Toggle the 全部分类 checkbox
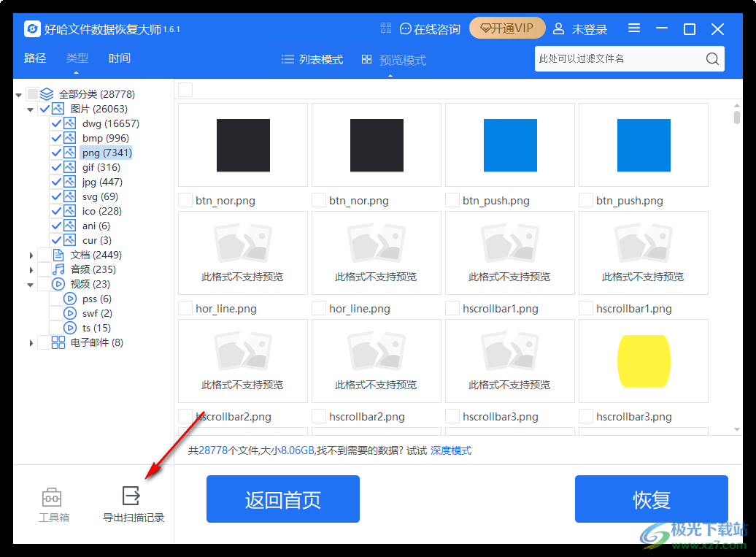756x557 pixels. tap(33, 93)
